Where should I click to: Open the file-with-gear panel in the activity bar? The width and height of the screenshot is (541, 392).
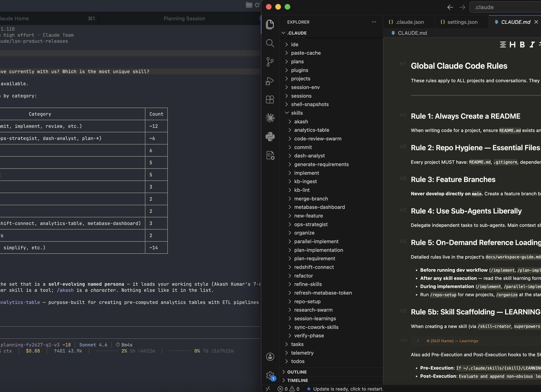pyautogui.click(x=270, y=155)
